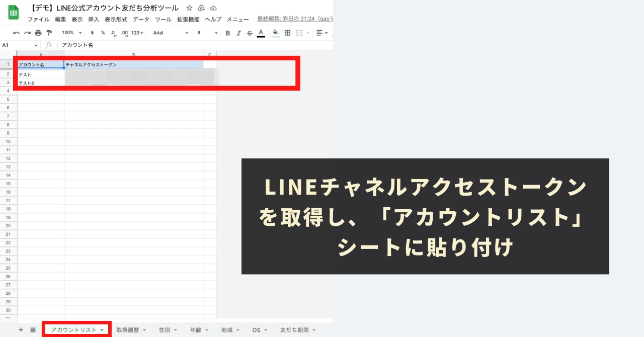Open the 表示 menu
This screenshot has height=337, width=644.
tap(77, 19)
